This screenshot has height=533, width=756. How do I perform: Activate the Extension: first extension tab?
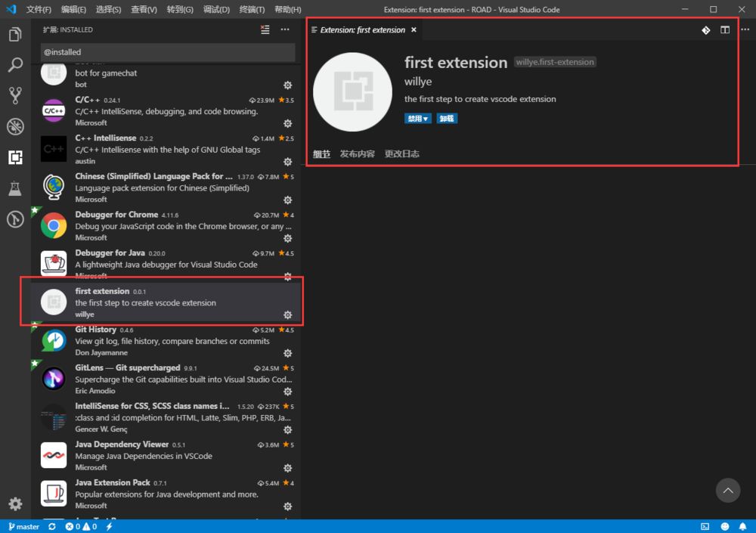[363, 30]
